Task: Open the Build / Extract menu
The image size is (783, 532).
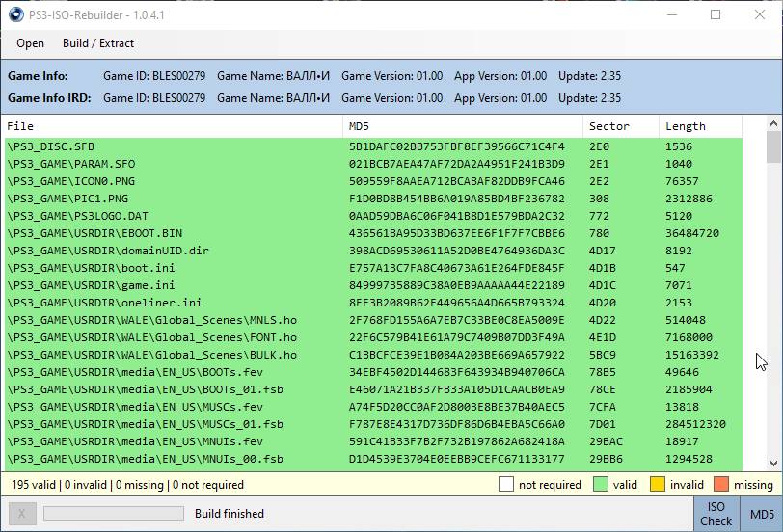Action: tap(98, 43)
